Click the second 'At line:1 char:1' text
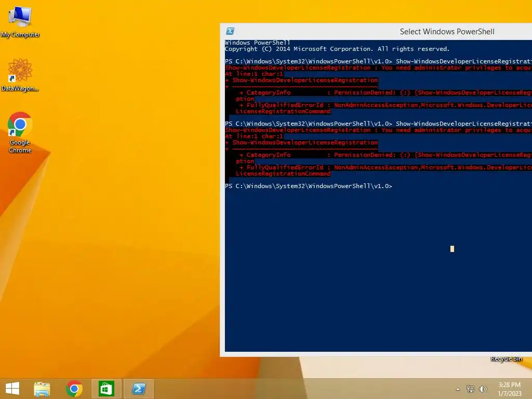 [x=254, y=136]
